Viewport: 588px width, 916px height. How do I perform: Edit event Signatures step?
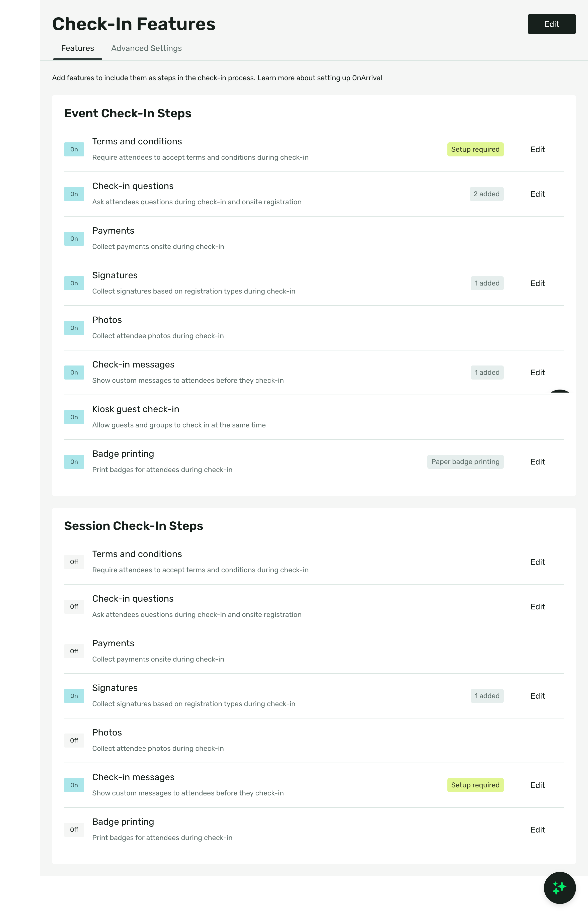pyautogui.click(x=538, y=283)
